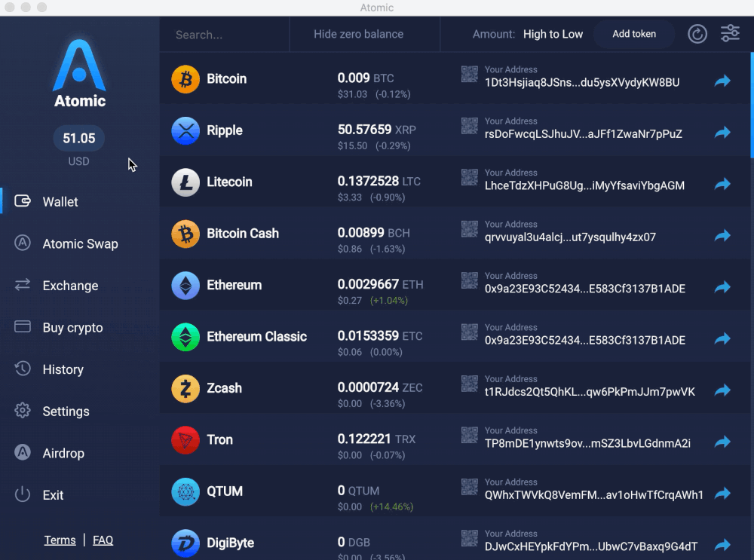
Task: Click the send arrow on the Bitcoin Cash row
Action: [x=722, y=235]
